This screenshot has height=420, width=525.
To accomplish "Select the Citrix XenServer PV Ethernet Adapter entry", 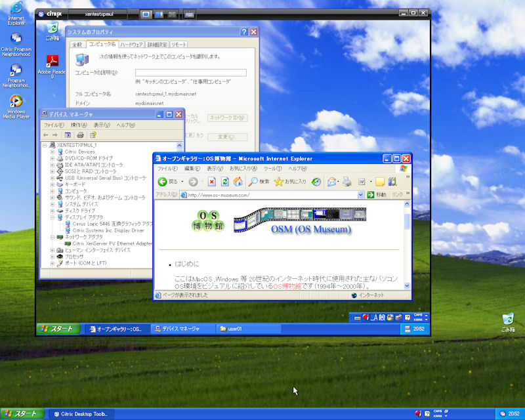I will coord(109,243).
